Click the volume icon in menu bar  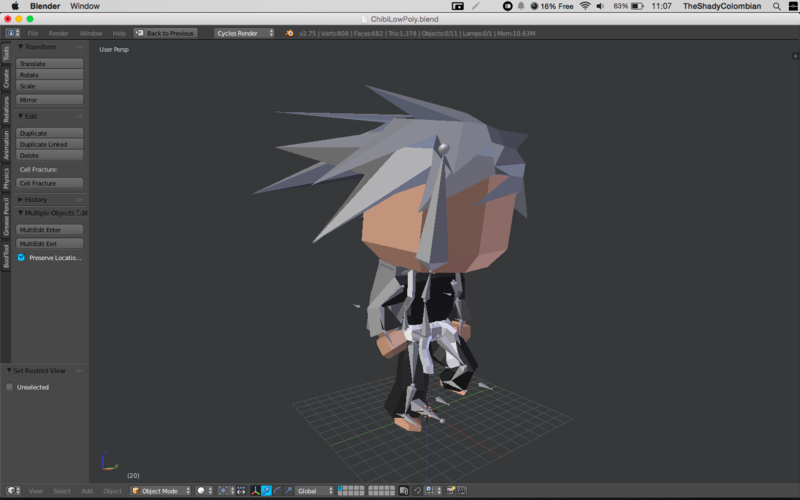coord(601,6)
